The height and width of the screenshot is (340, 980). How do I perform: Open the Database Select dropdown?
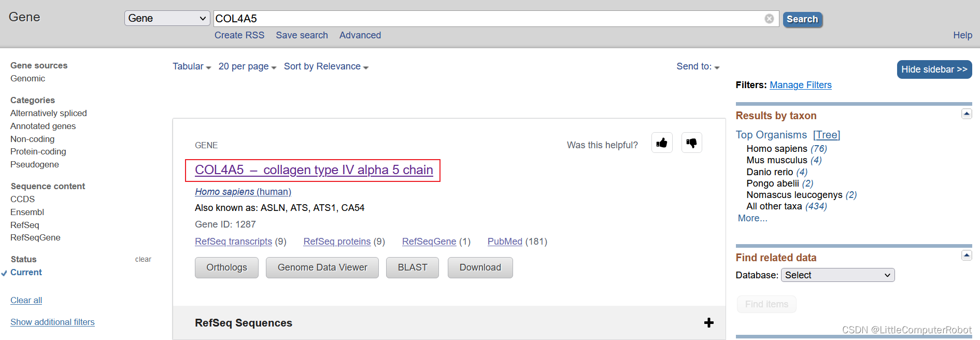click(837, 275)
